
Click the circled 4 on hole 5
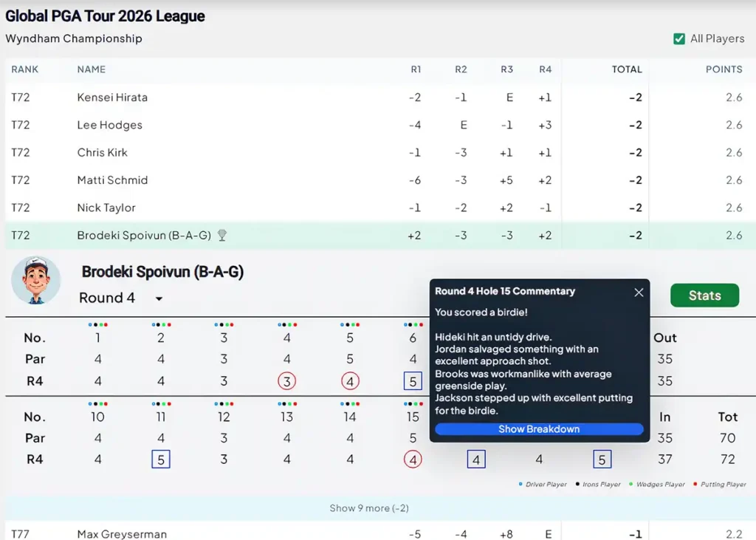[x=350, y=381]
